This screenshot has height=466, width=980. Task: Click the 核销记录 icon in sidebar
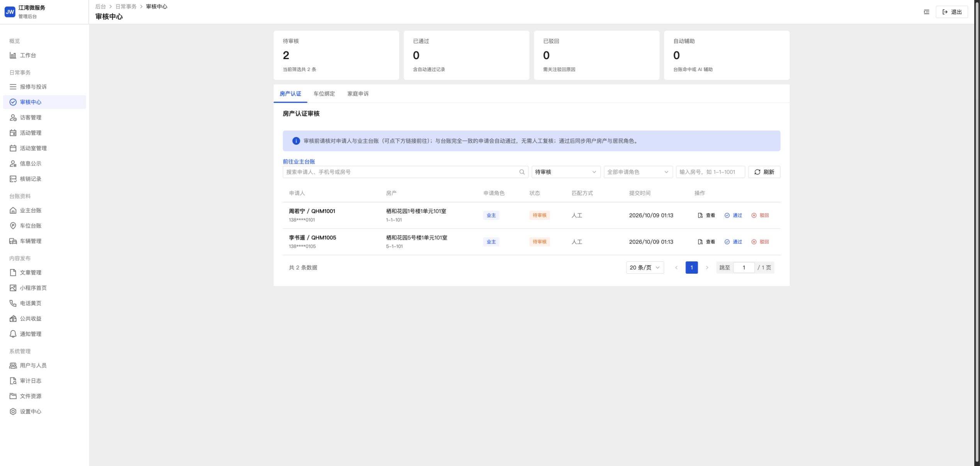(13, 179)
